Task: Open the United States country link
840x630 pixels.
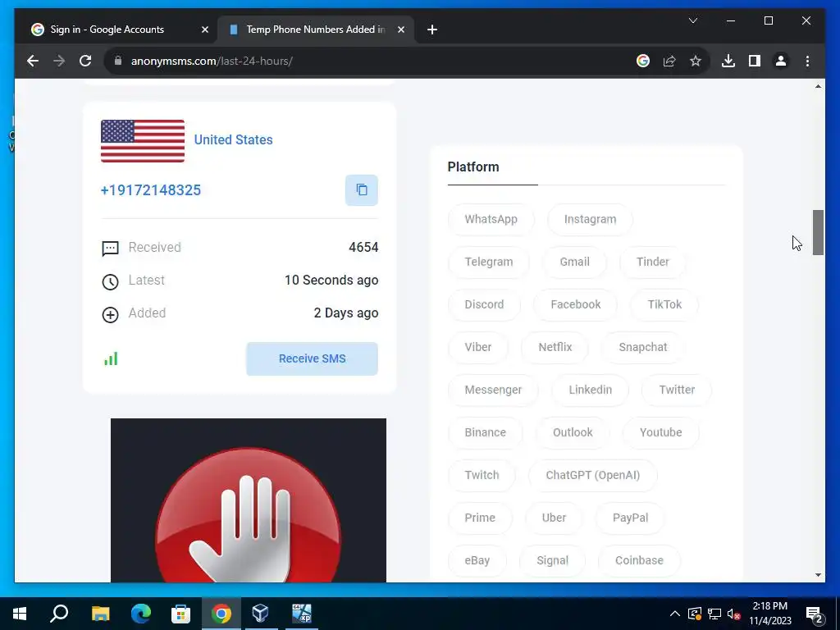Action: coord(233,139)
